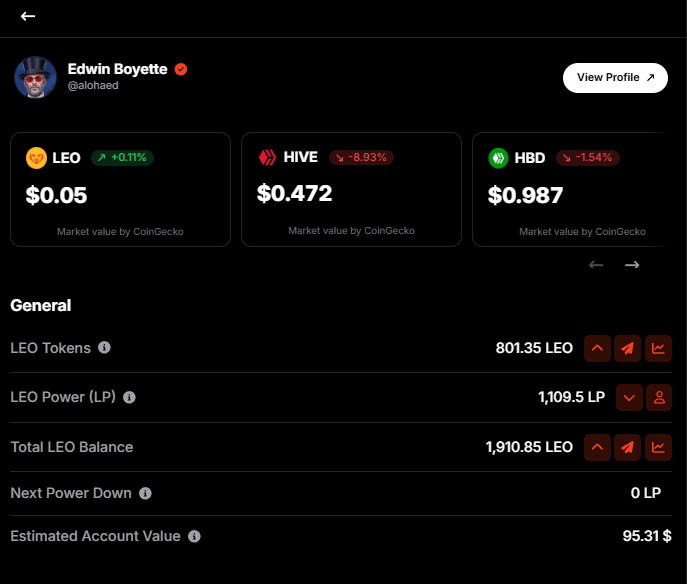
Task: Click the 801.35 LEO balance value
Action: click(x=534, y=348)
